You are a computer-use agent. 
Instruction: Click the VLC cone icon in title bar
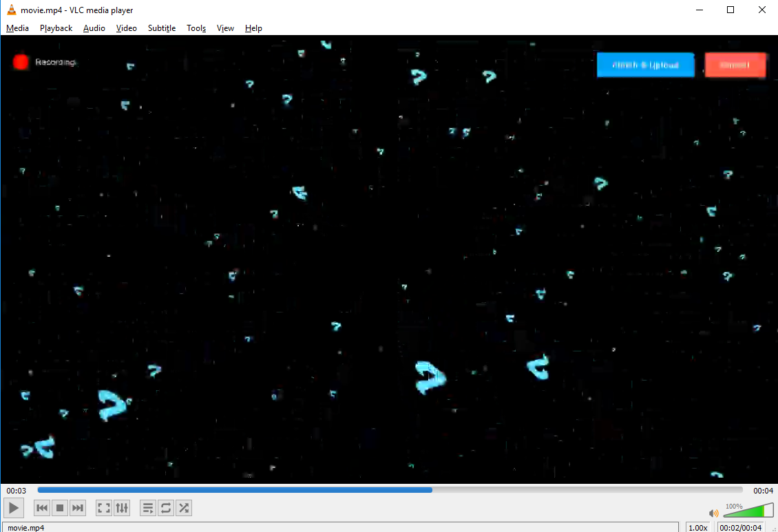pyautogui.click(x=10, y=10)
